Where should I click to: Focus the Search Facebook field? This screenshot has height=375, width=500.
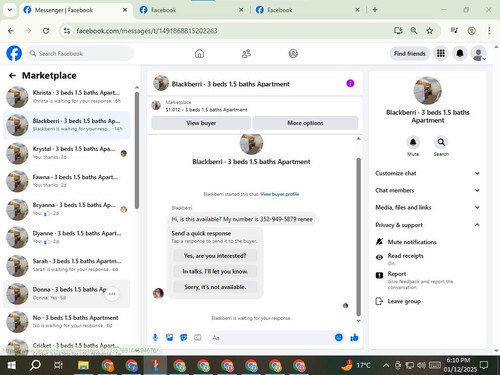pyautogui.click(x=80, y=53)
